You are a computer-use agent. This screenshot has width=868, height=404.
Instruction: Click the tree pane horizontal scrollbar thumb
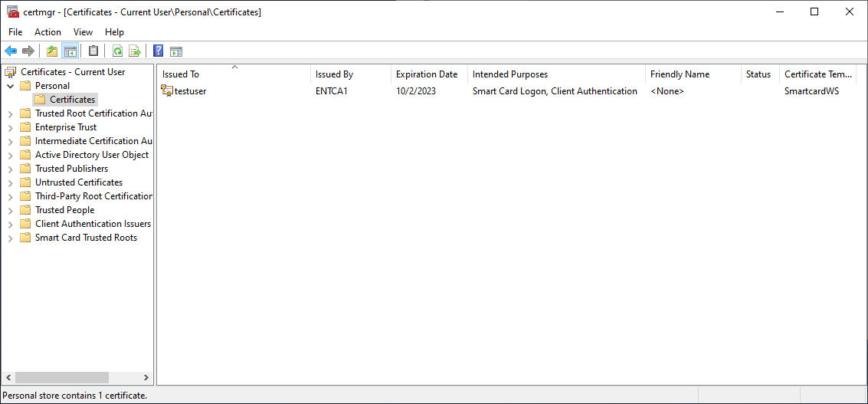62,377
